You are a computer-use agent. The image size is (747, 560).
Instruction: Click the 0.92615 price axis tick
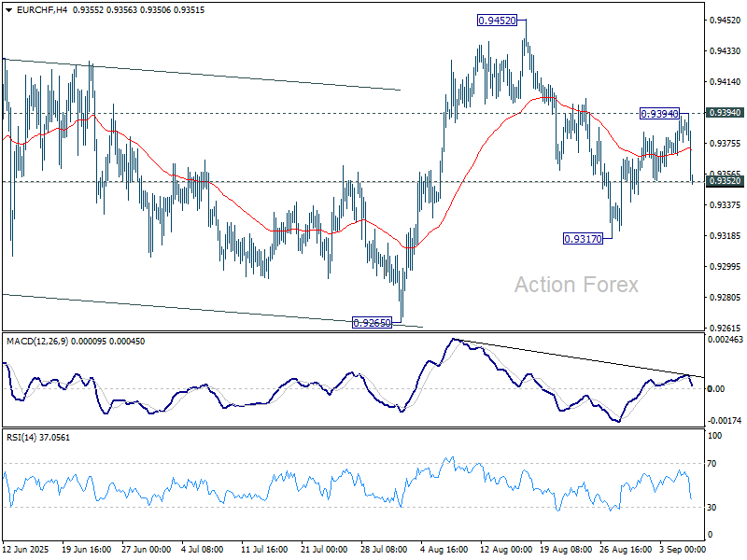(x=725, y=329)
